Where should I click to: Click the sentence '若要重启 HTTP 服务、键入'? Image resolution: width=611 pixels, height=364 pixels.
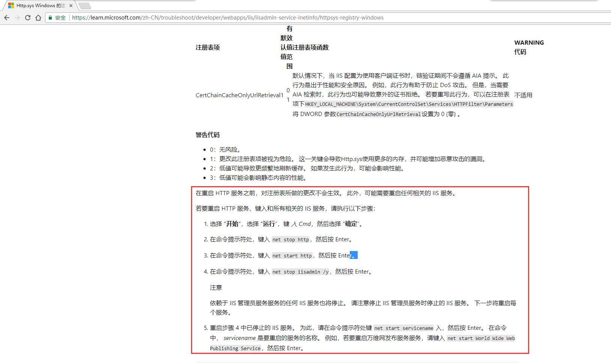285,208
